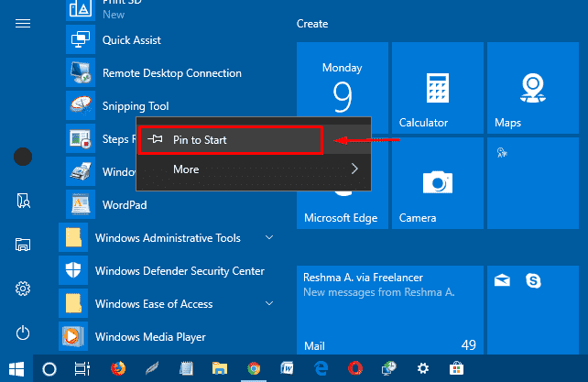Open the Quick Assist app icon

81,39
